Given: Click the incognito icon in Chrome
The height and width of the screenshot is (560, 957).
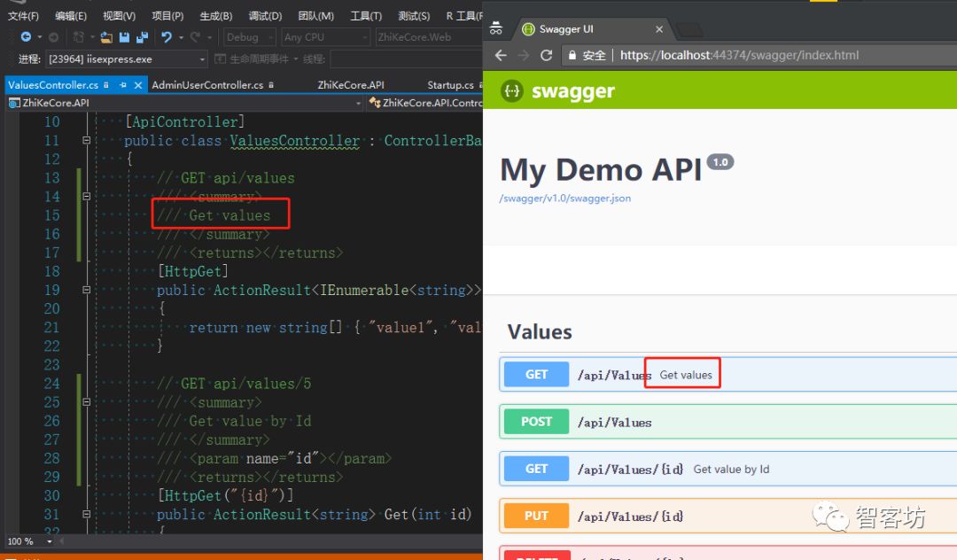Looking at the screenshot, I should click(495, 28).
